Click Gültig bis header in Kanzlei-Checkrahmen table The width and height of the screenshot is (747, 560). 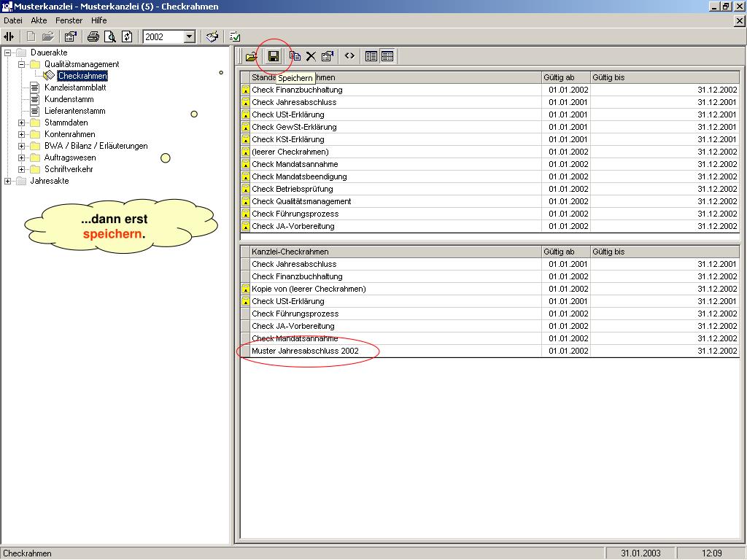pos(665,252)
